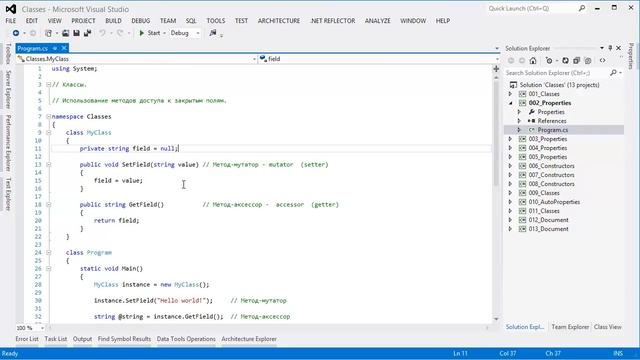Collapse the SetField method region

(x=48, y=164)
